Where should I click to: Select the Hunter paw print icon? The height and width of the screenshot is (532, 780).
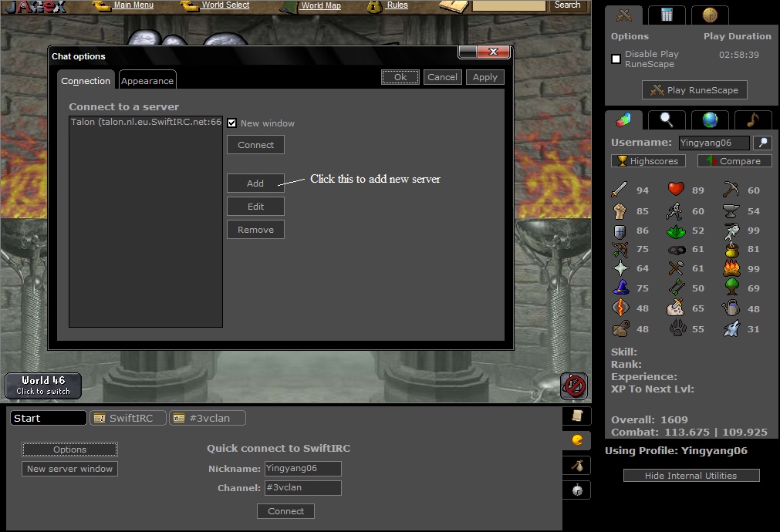(x=677, y=328)
